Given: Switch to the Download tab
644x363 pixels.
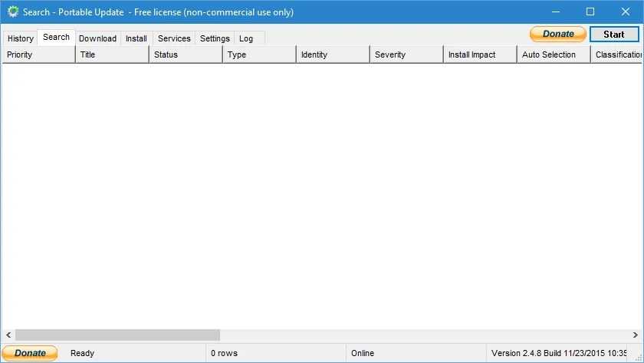Looking at the screenshot, I should coord(97,38).
